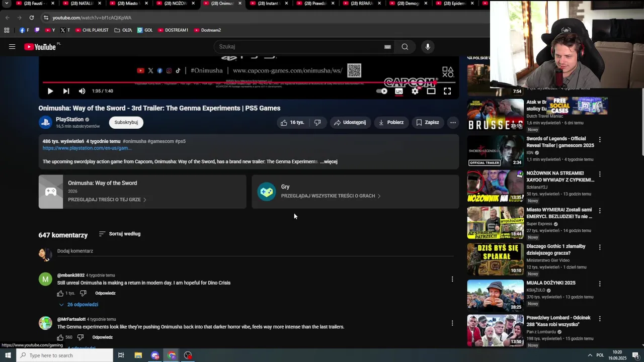
Task: Reload the page with the refresh icon
Action: coord(31,18)
